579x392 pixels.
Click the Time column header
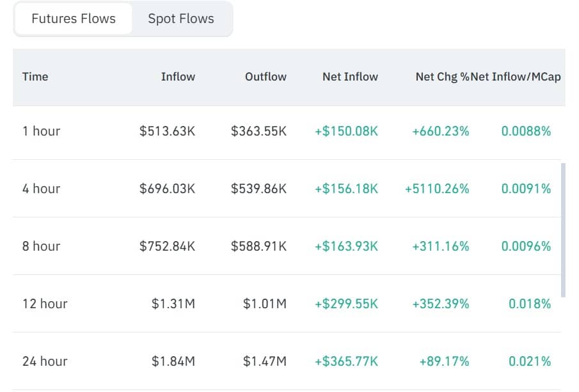(x=35, y=77)
